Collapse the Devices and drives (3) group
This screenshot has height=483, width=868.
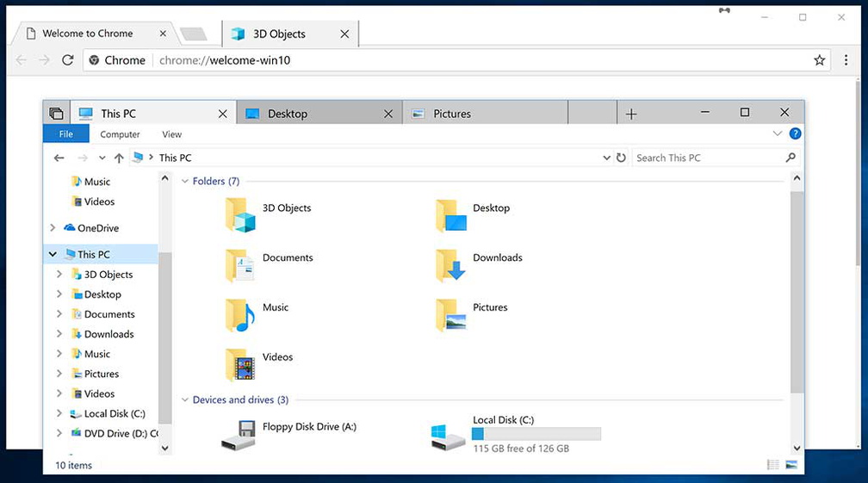point(185,399)
